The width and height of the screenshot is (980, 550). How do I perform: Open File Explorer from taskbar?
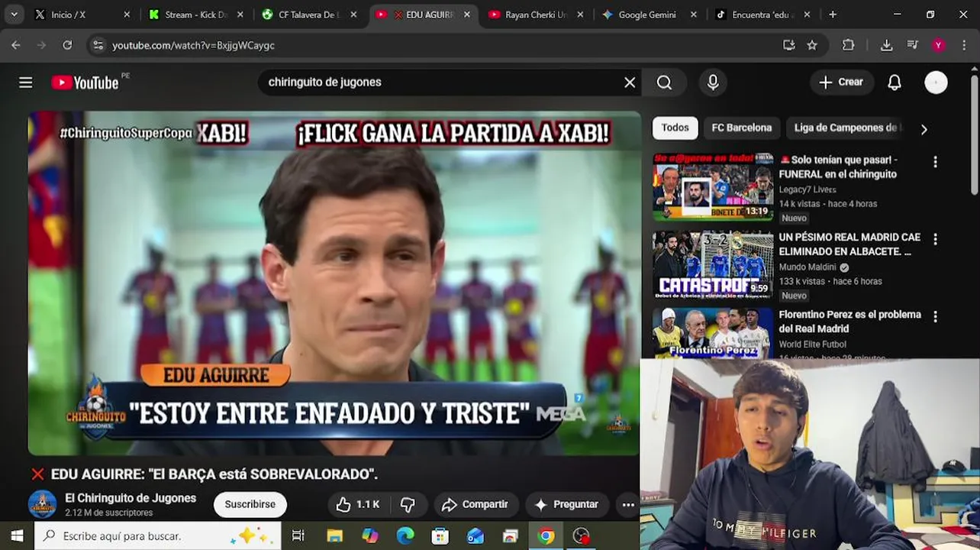(x=334, y=536)
